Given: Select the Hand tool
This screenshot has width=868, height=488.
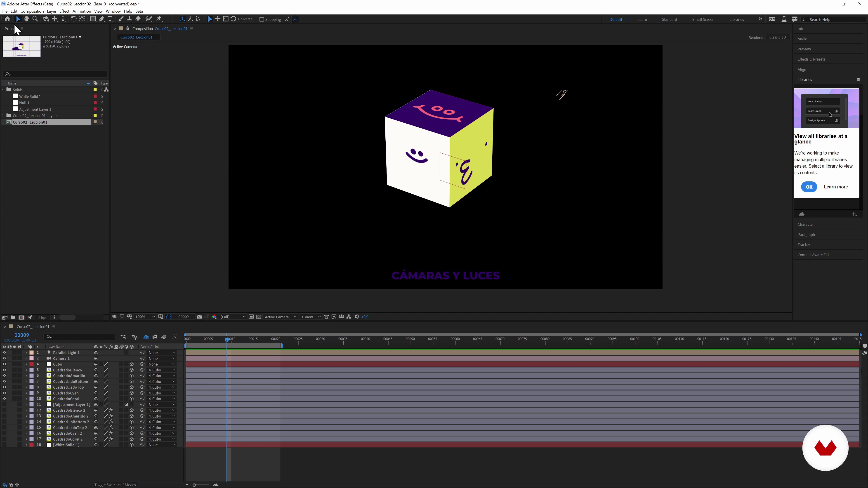Looking at the screenshot, I should point(27,19).
